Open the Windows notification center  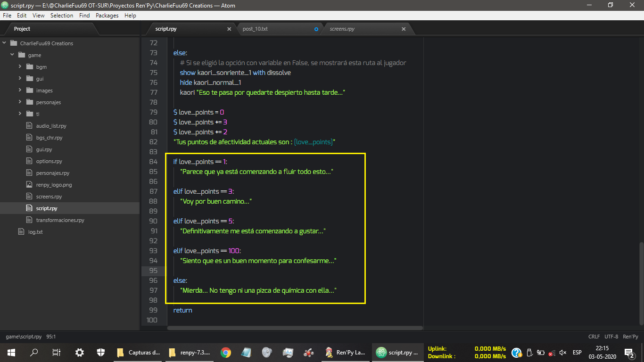coord(628,352)
